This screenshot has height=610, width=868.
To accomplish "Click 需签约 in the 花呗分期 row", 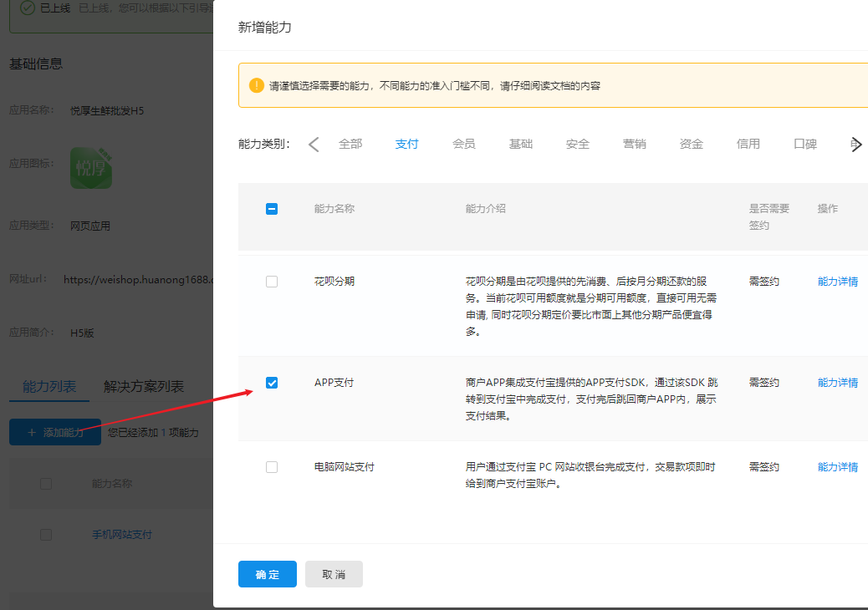I will click(x=764, y=282).
